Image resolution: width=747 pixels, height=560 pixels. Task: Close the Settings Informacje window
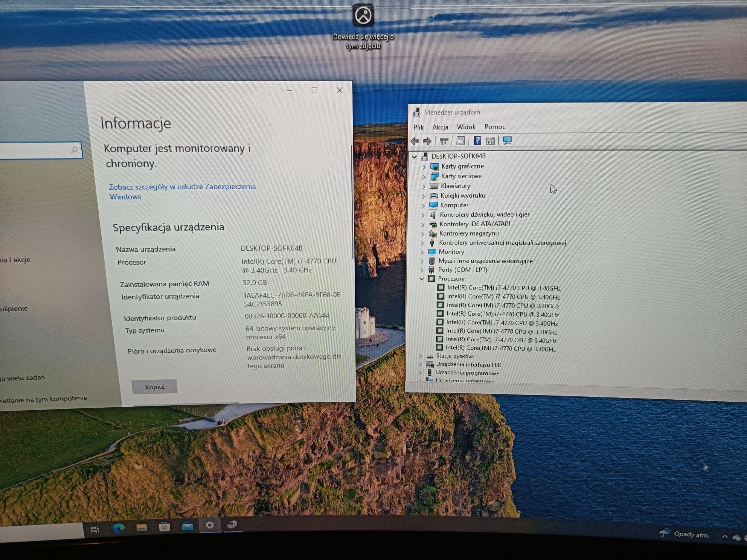pyautogui.click(x=340, y=90)
